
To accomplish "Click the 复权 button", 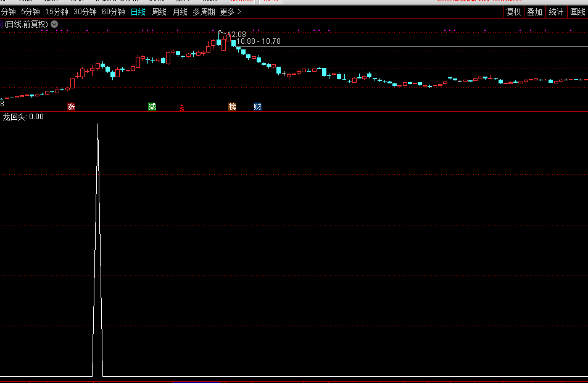I will click(x=513, y=12).
